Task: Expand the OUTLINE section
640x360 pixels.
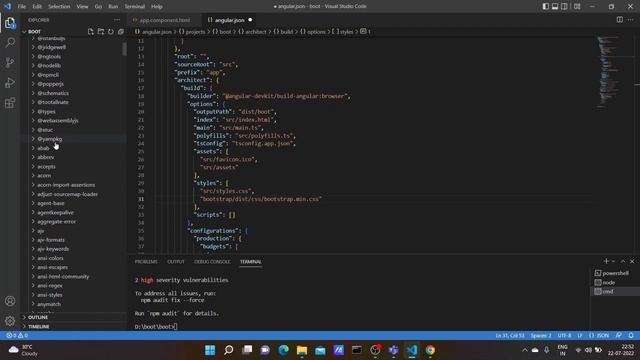Action: [x=73, y=317]
